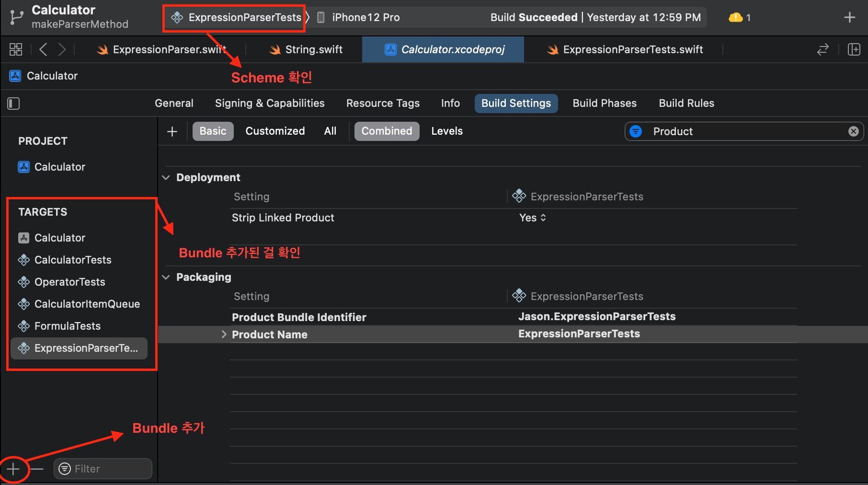This screenshot has height=485, width=868.
Task: Choose the iPhone 12 Pro run destination
Action: pyautogui.click(x=359, y=18)
